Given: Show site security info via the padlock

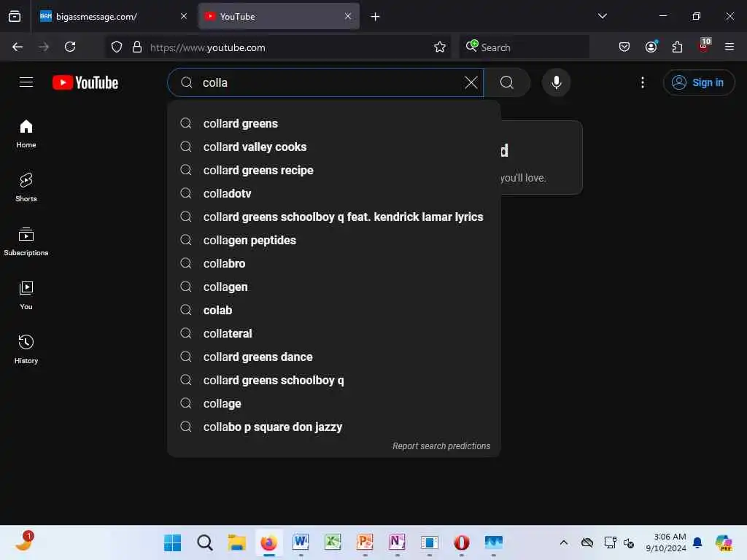Looking at the screenshot, I should 137,47.
